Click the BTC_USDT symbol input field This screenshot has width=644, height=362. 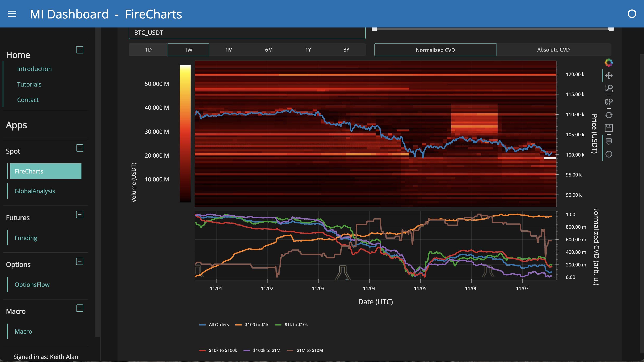pyautogui.click(x=247, y=33)
